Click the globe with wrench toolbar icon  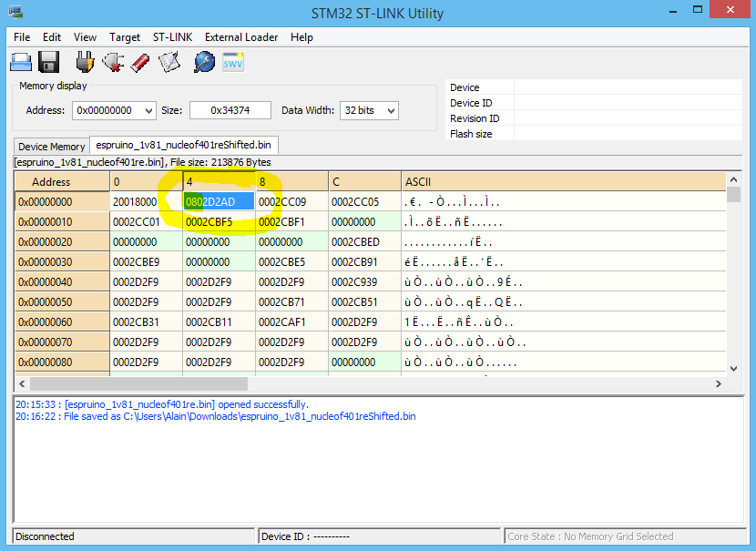click(204, 63)
